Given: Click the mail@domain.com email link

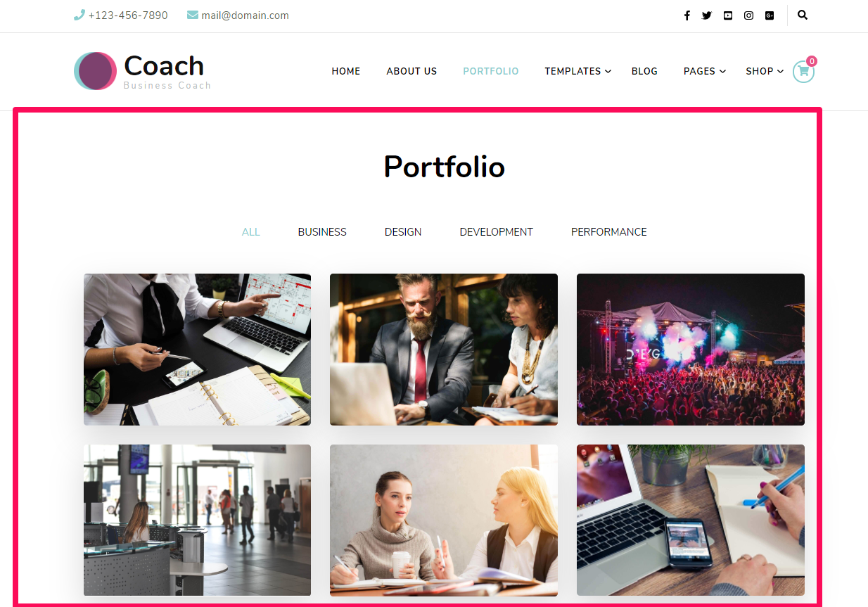Looking at the screenshot, I should click(x=245, y=15).
